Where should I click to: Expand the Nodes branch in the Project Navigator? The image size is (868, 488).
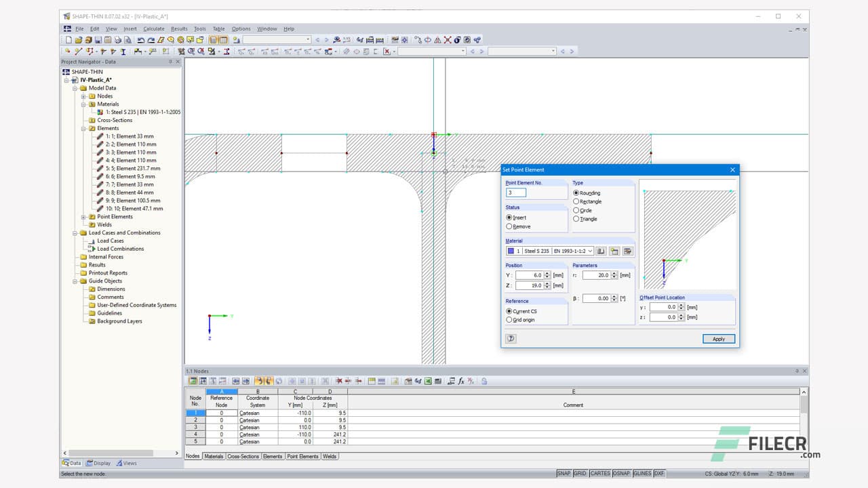pyautogui.click(x=85, y=96)
